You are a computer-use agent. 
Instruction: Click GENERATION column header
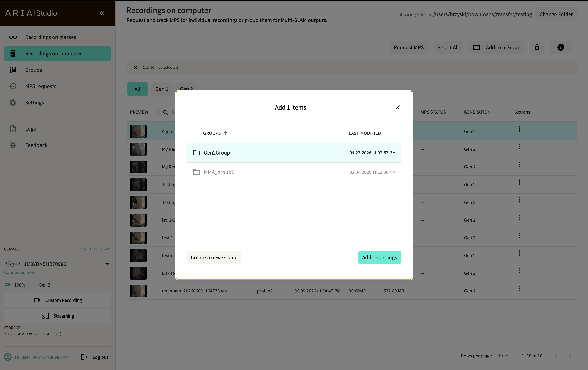477,112
